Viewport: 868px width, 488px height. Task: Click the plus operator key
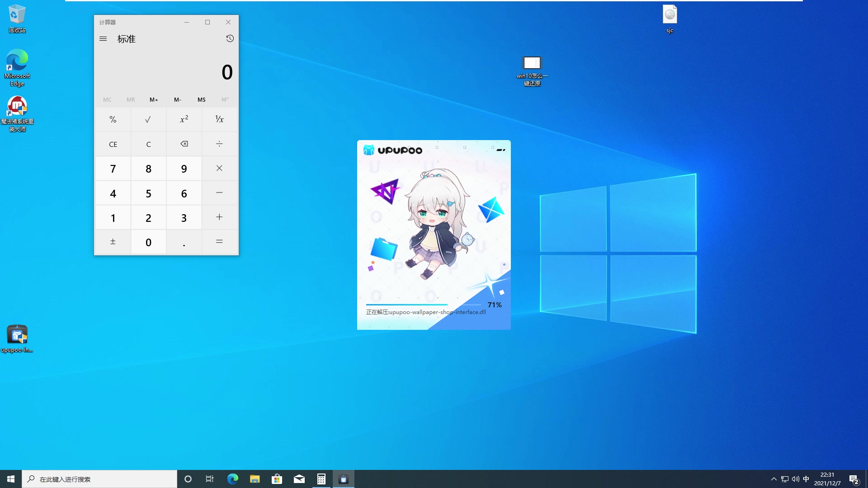pos(219,217)
